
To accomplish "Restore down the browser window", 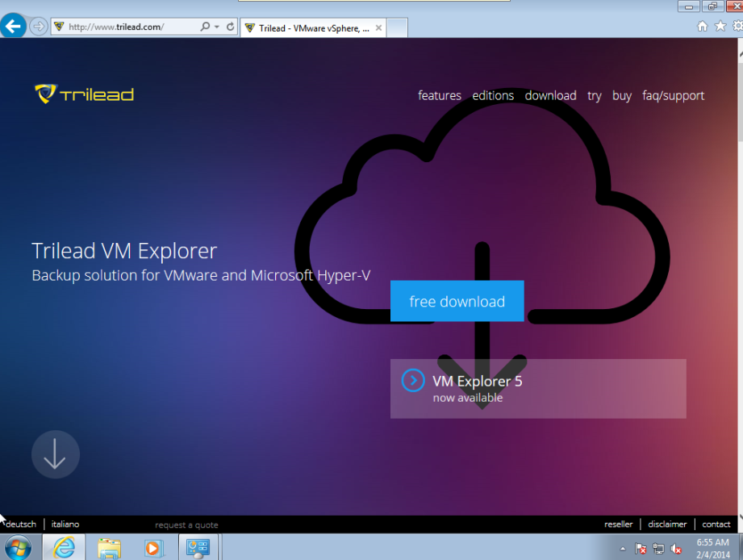I will [712, 6].
